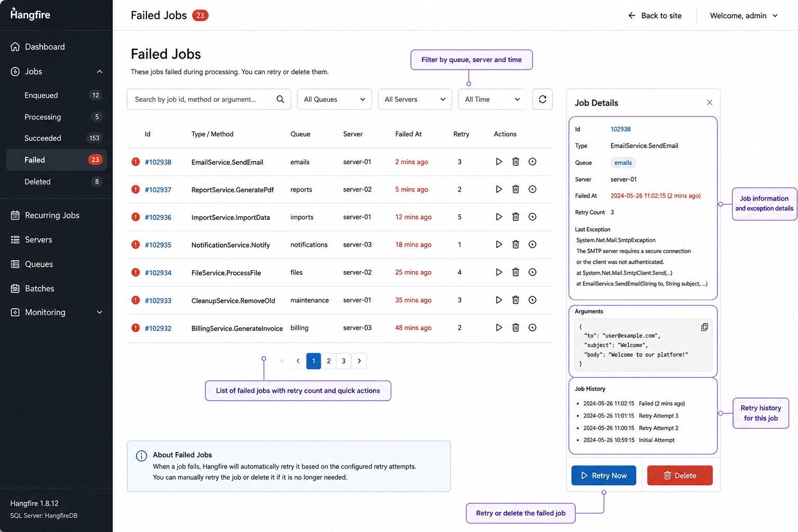This screenshot has height=532, width=798.
Task: Click the Retry column header
Action: click(461, 134)
